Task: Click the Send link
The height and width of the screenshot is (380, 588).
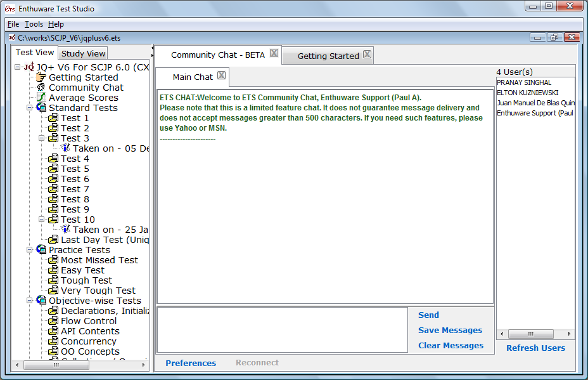Action: [428, 315]
